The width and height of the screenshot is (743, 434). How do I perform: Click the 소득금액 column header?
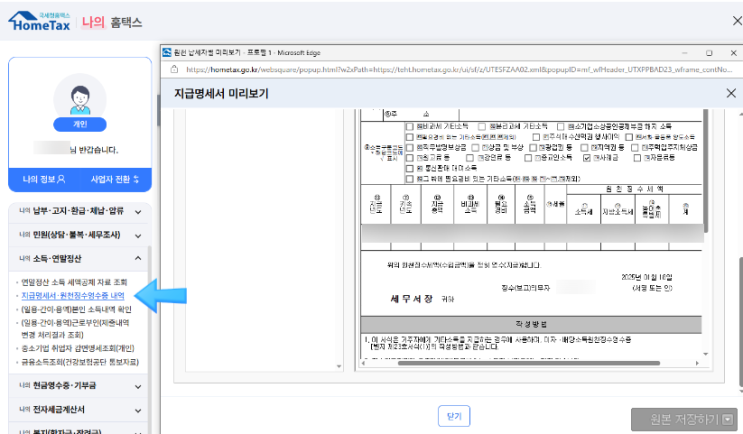click(x=529, y=204)
